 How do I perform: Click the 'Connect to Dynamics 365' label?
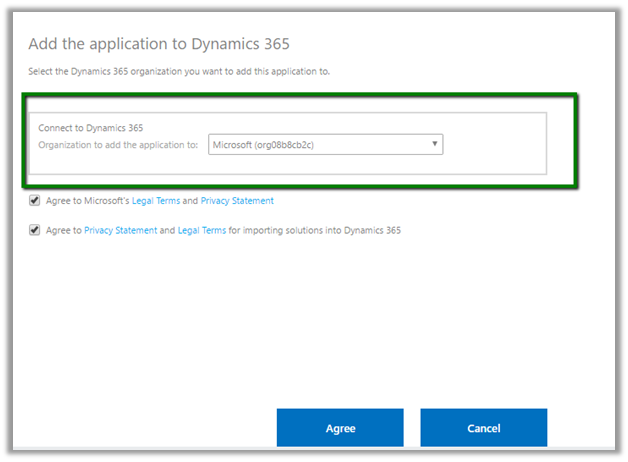[x=90, y=128]
